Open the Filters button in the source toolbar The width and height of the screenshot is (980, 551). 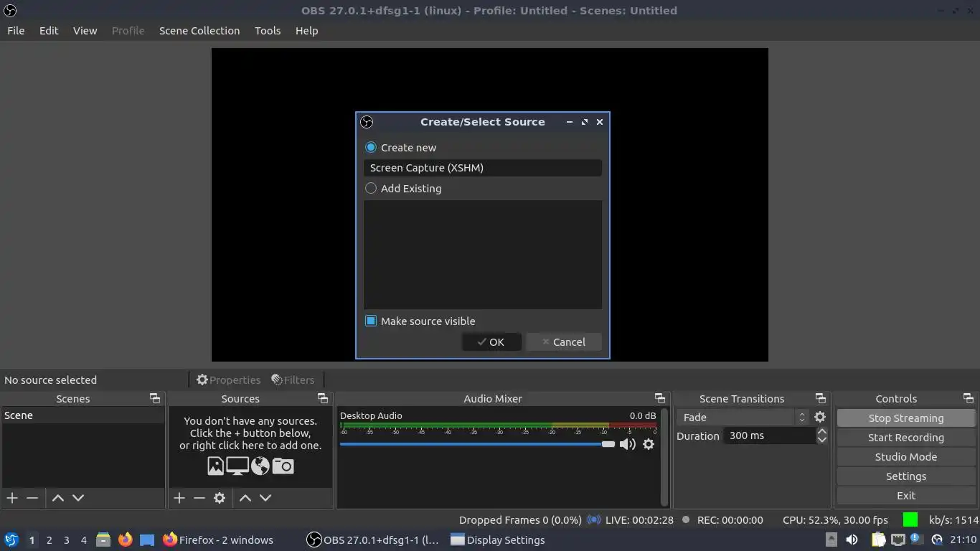[x=293, y=380]
